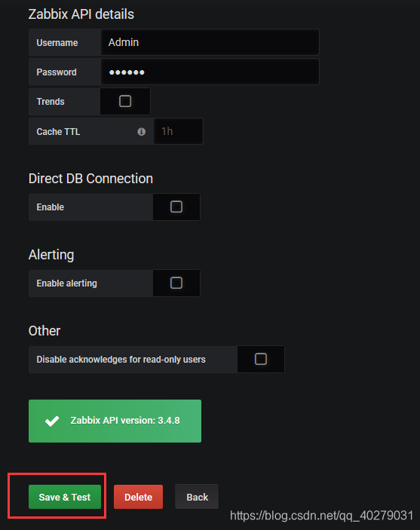This screenshot has height=530, width=420.
Task: Click the Cache TTL 1h input
Action: (x=178, y=131)
